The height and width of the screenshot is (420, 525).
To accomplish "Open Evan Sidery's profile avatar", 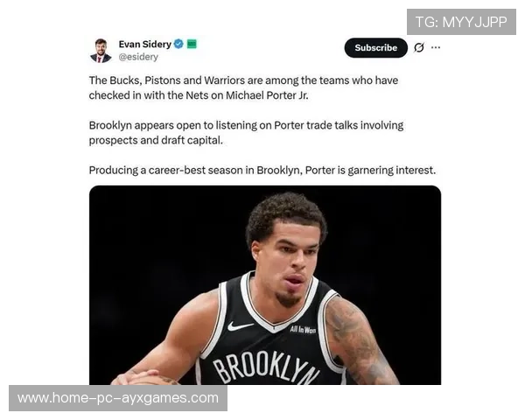I will 101,51.
